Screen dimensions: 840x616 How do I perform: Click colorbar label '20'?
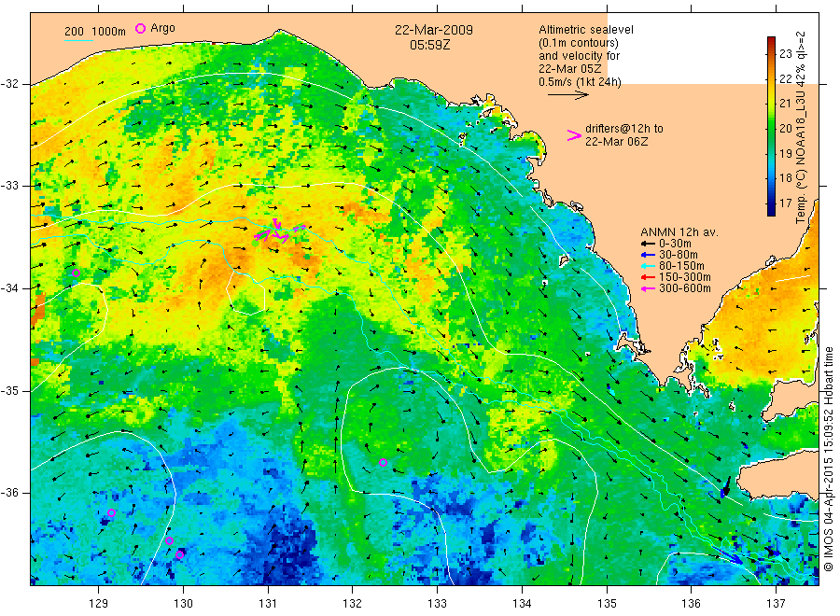point(785,129)
